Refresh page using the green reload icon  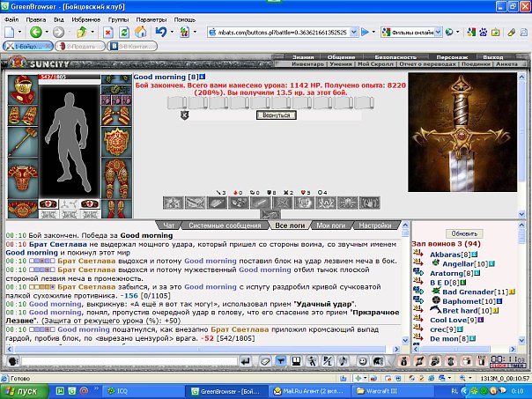click(124, 33)
